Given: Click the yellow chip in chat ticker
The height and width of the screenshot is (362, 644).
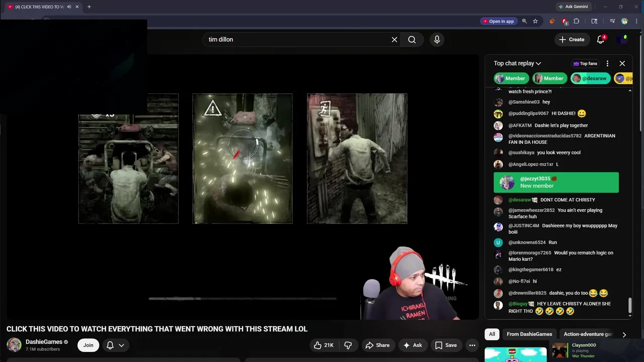Looking at the screenshot, I should point(623,78).
